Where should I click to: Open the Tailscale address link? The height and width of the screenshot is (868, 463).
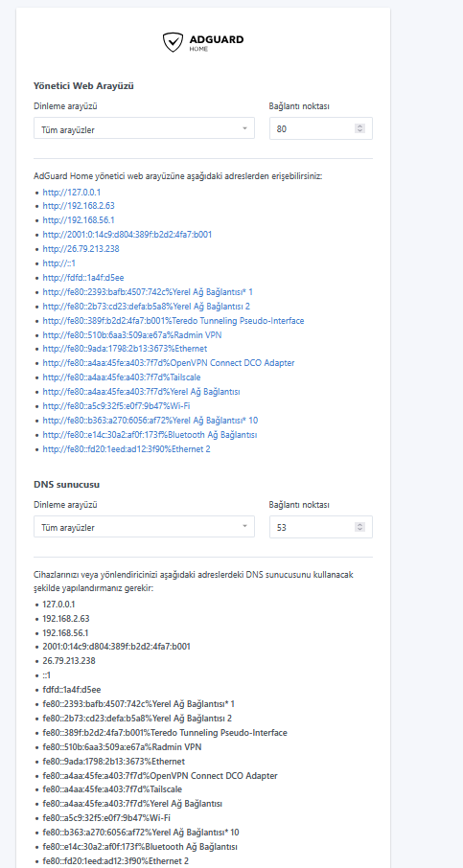click(x=122, y=377)
